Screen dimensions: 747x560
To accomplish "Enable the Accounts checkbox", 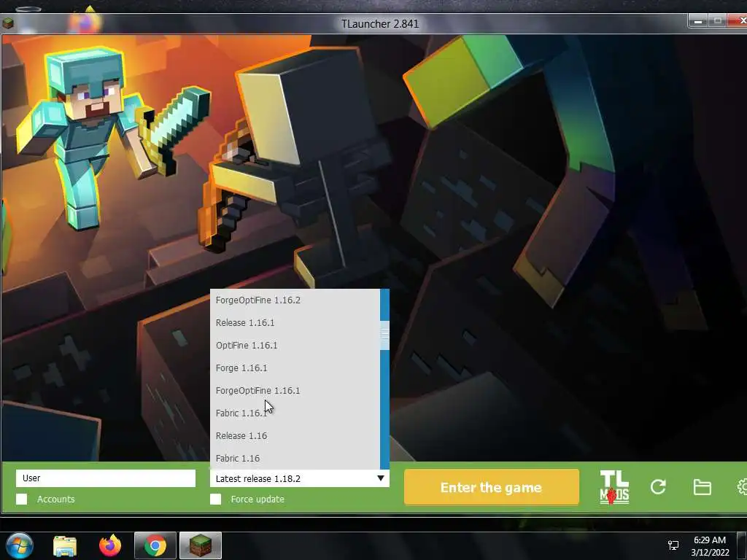I will click(21, 499).
